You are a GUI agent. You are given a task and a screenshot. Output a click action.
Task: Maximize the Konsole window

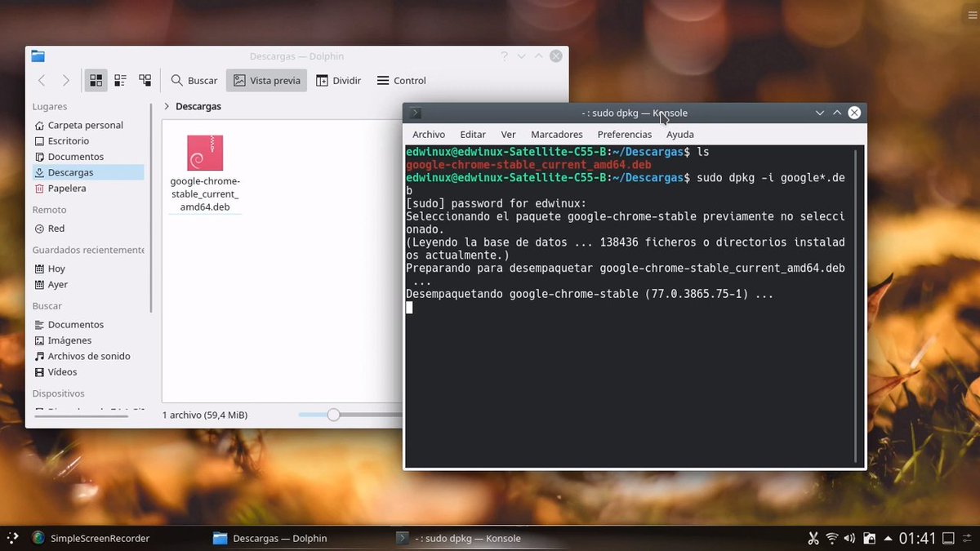pos(837,113)
